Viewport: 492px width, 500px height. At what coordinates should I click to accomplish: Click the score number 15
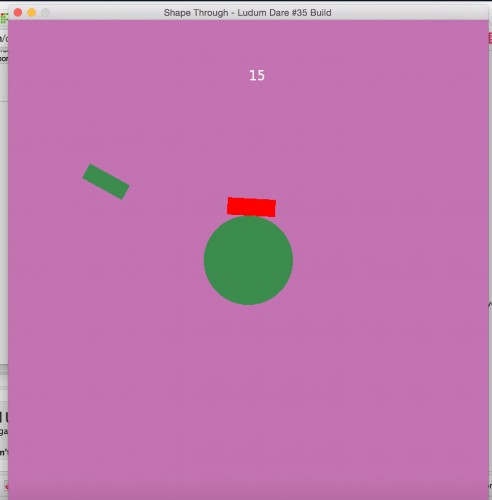pyautogui.click(x=257, y=76)
